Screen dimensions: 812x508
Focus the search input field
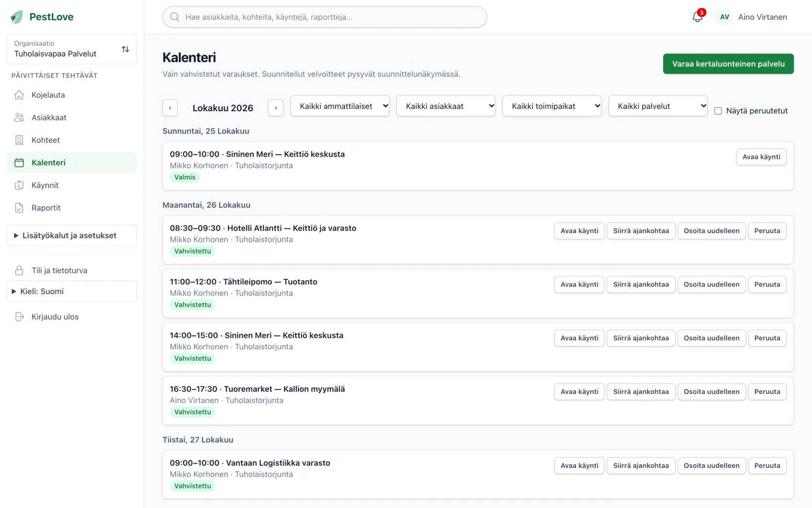click(325, 17)
